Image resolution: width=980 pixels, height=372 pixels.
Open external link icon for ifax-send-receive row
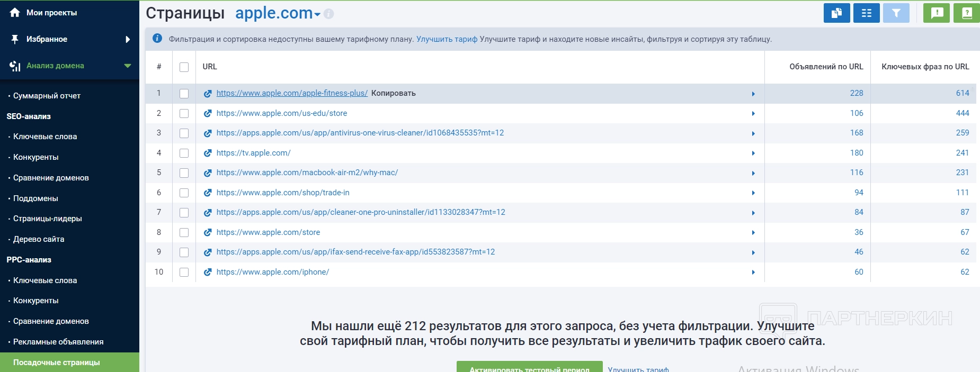coord(208,252)
